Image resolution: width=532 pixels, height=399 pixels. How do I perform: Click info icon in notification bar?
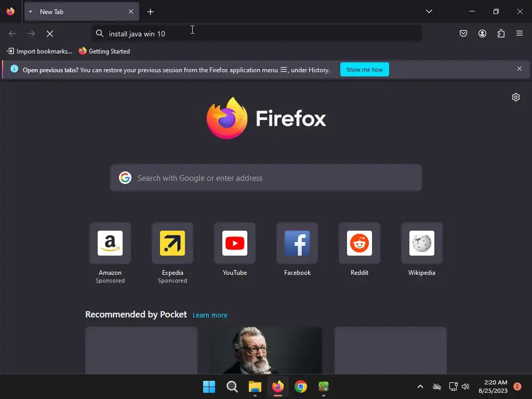14,69
